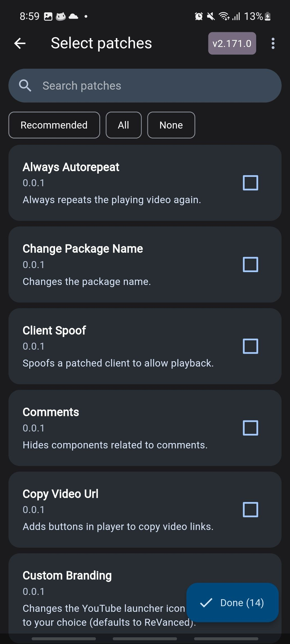The image size is (290, 644).
Task: Select the Comments patch checkbox
Action: [x=250, y=427]
